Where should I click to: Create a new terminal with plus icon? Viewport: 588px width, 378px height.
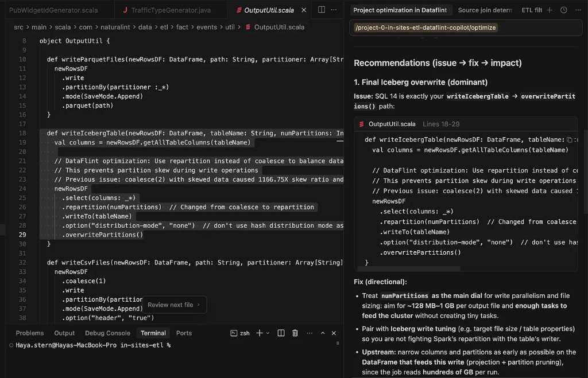click(259, 333)
